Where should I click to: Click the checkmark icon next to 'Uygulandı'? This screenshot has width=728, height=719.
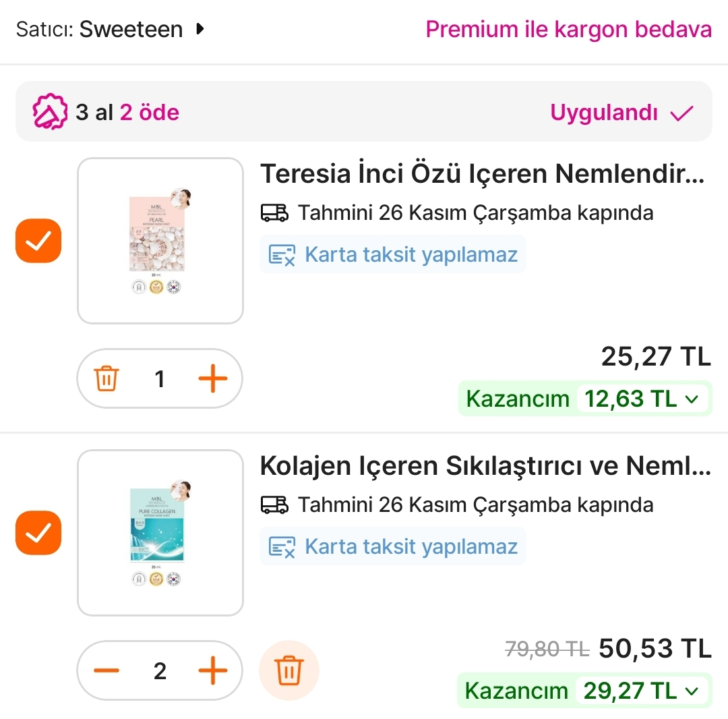pyautogui.click(x=681, y=113)
